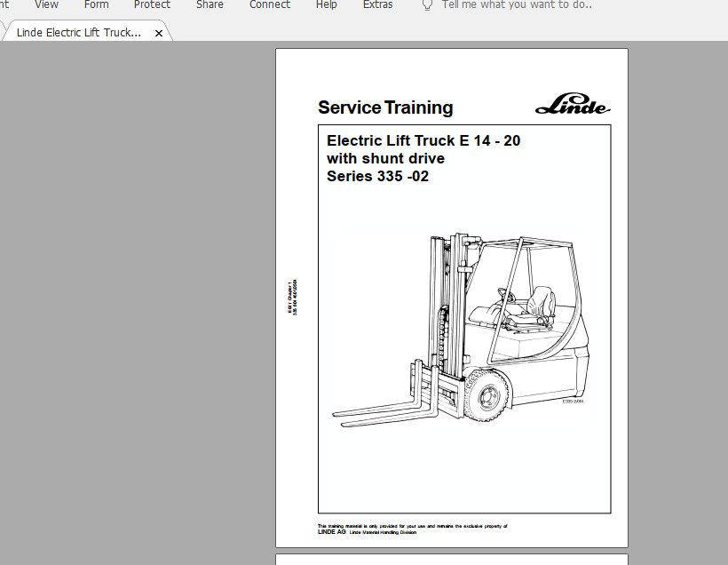Screen dimensions: 728x565
Task: Click the 'LINDE AG' footer text
Action: [331, 532]
